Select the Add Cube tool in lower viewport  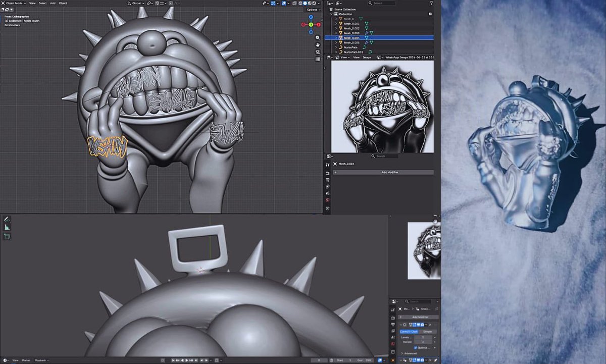(7, 236)
